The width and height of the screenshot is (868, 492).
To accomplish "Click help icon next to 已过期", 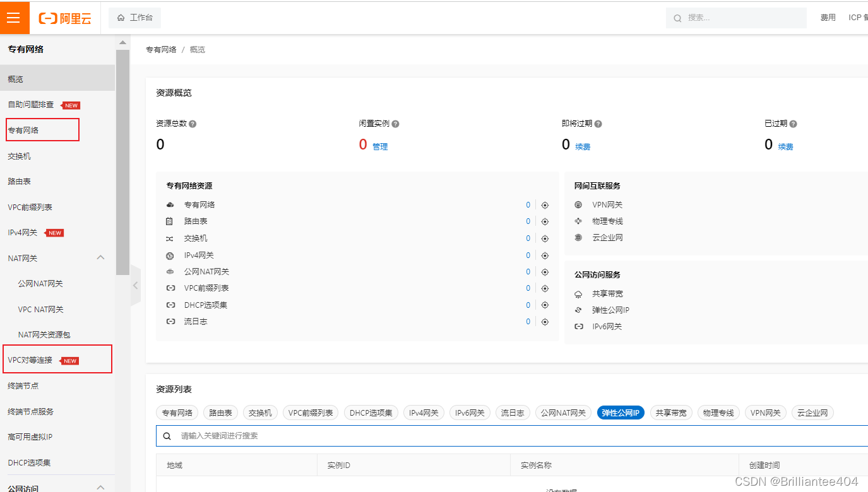I will coord(793,124).
